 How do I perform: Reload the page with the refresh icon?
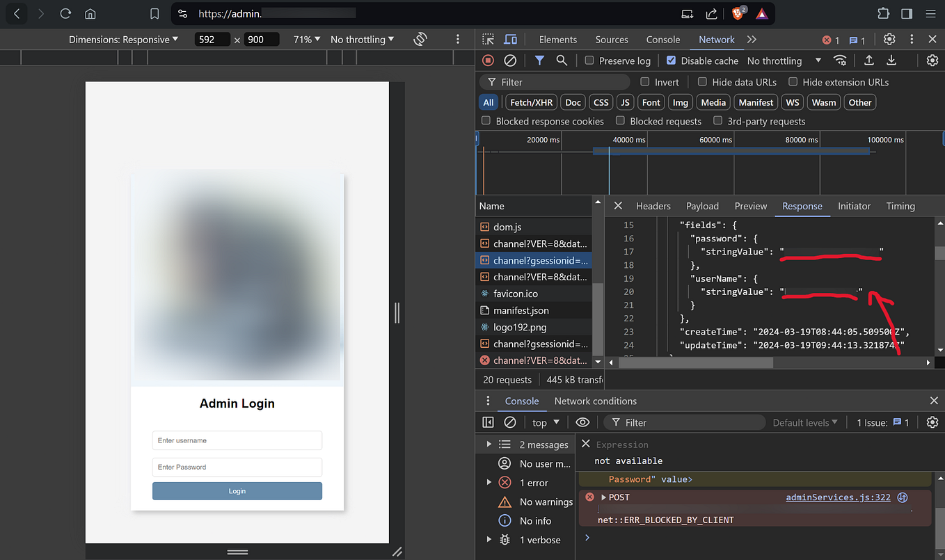click(x=65, y=13)
